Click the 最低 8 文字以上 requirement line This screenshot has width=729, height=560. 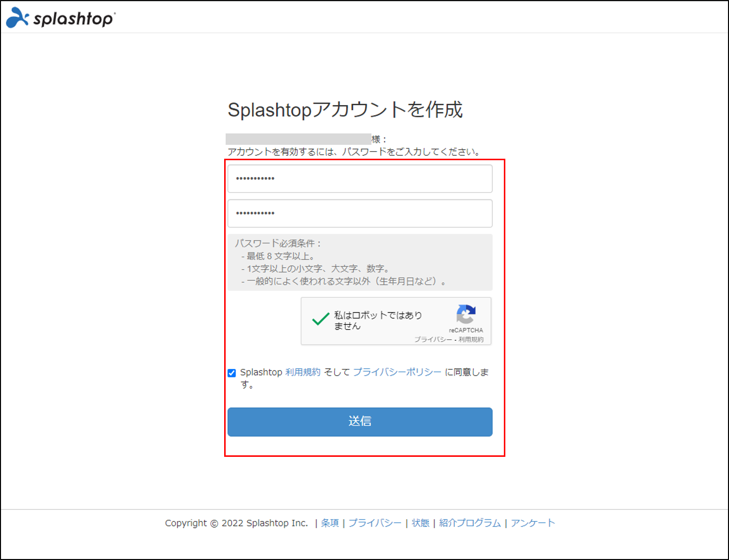click(278, 256)
